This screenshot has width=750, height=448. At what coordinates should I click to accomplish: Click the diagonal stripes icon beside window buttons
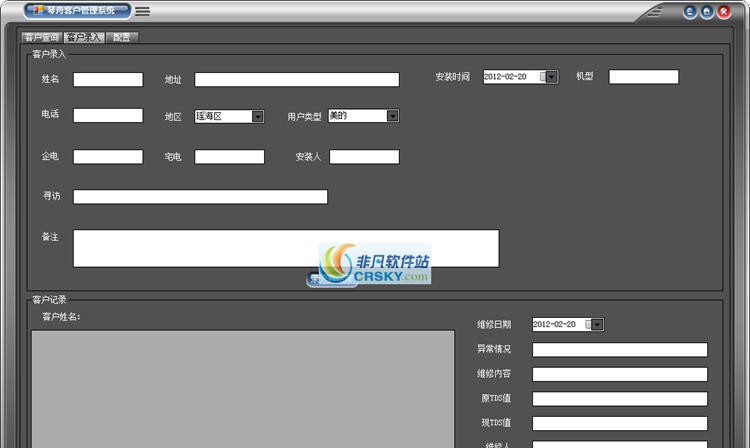tap(655, 12)
